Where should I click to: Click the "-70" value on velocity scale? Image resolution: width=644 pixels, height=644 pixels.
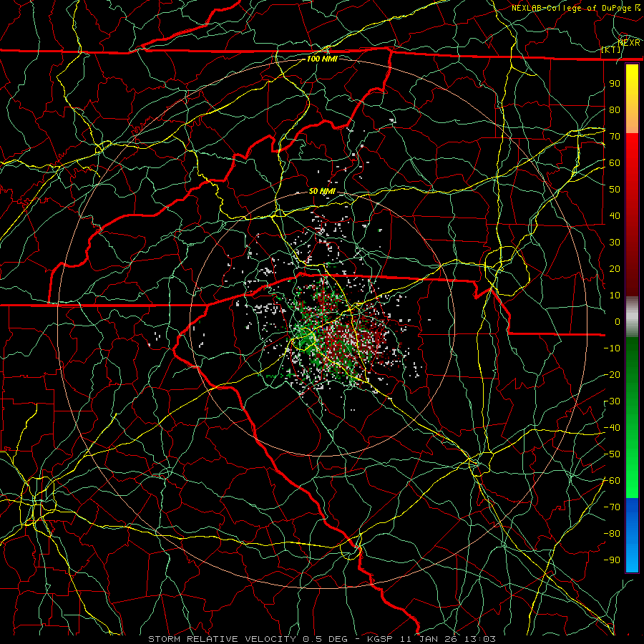coord(612,507)
